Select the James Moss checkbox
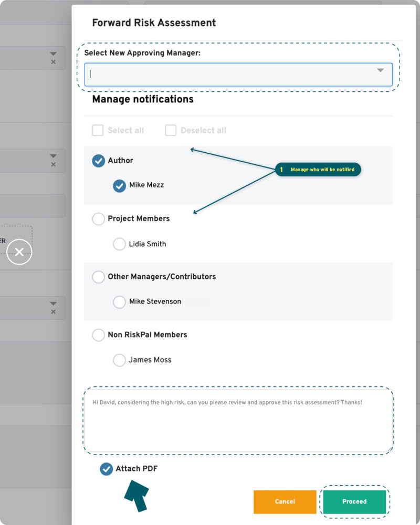Screen dimensions: 420x525 tap(119, 360)
